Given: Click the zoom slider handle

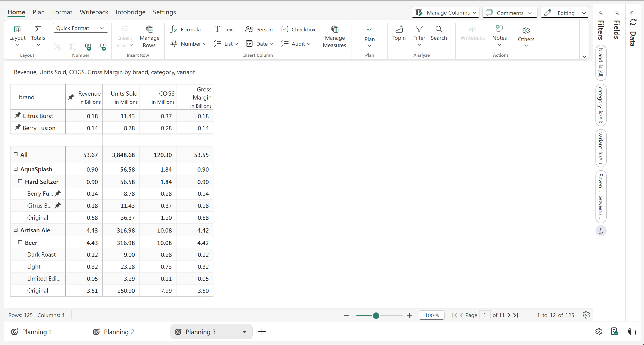Looking at the screenshot, I should pyautogui.click(x=376, y=315).
